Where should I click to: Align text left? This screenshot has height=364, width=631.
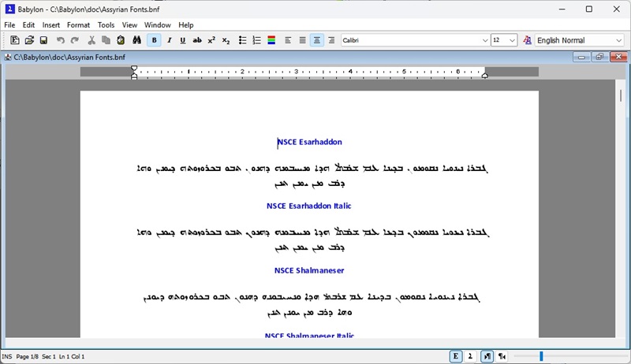[288, 40]
